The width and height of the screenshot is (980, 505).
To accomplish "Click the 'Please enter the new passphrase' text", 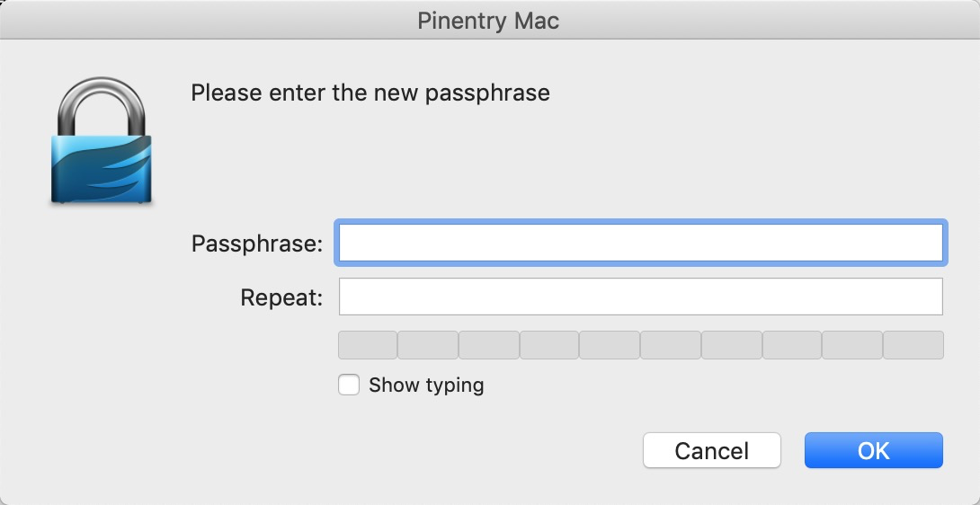I will click(370, 93).
